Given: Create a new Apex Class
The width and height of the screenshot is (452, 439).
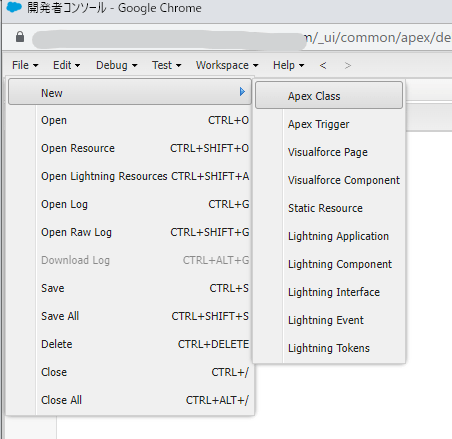Looking at the screenshot, I should click(329, 95).
